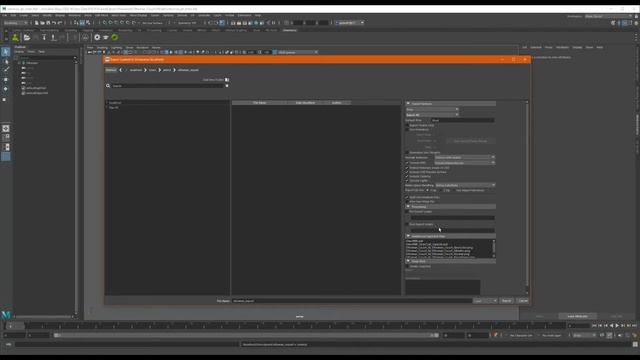
Task: Click the script editor icon at bottom right
Action: pyautogui.click(x=635, y=344)
